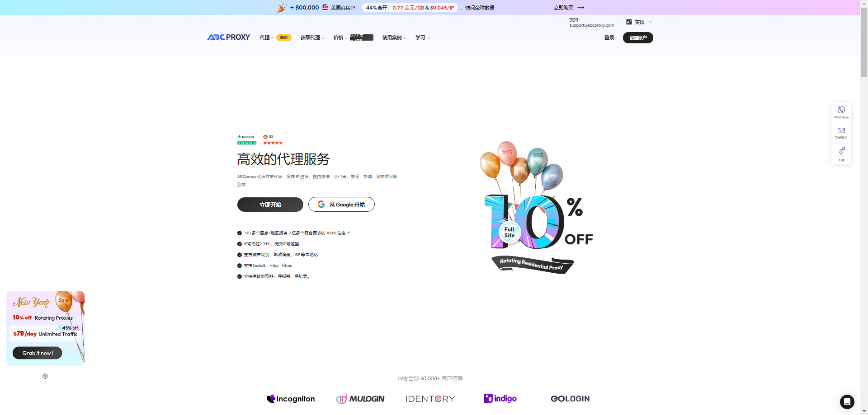The height and width of the screenshot is (415, 868).
Task: Click the Trustpilot rating badge
Action: tap(247, 140)
